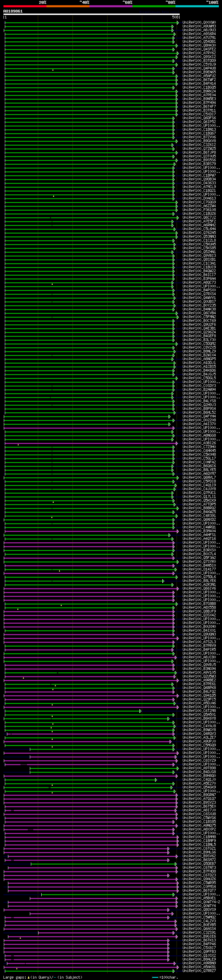Click hit label UniRef100_C5Y8J9
The image size is (222, 980).
point(199,64)
